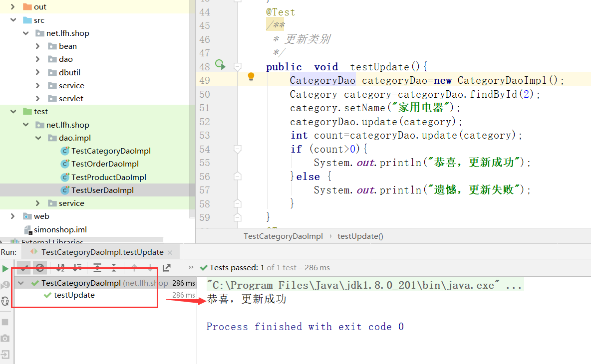
Task: Open TestUserDaoImpl class file
Action: (x=102, y=190)
